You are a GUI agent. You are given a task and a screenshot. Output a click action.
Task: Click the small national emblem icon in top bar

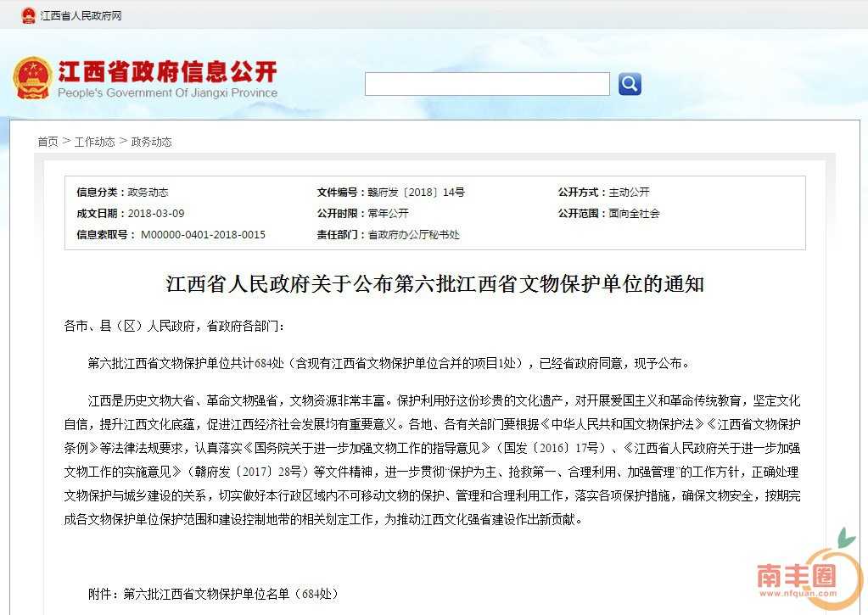(x=28, y=15)
